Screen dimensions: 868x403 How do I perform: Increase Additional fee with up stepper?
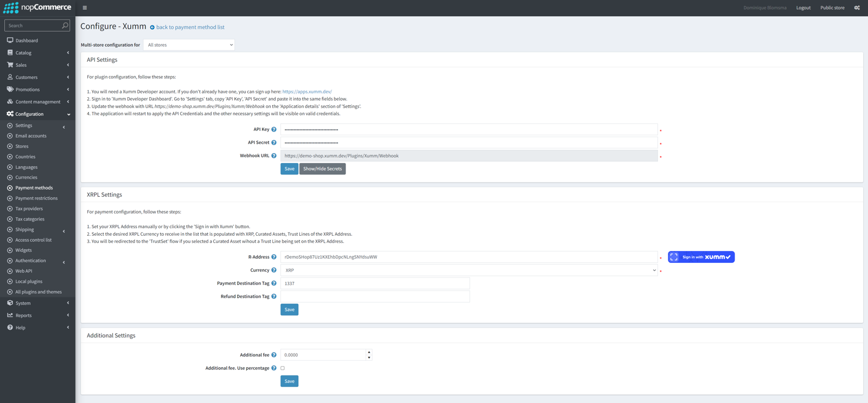coord(369,352)
